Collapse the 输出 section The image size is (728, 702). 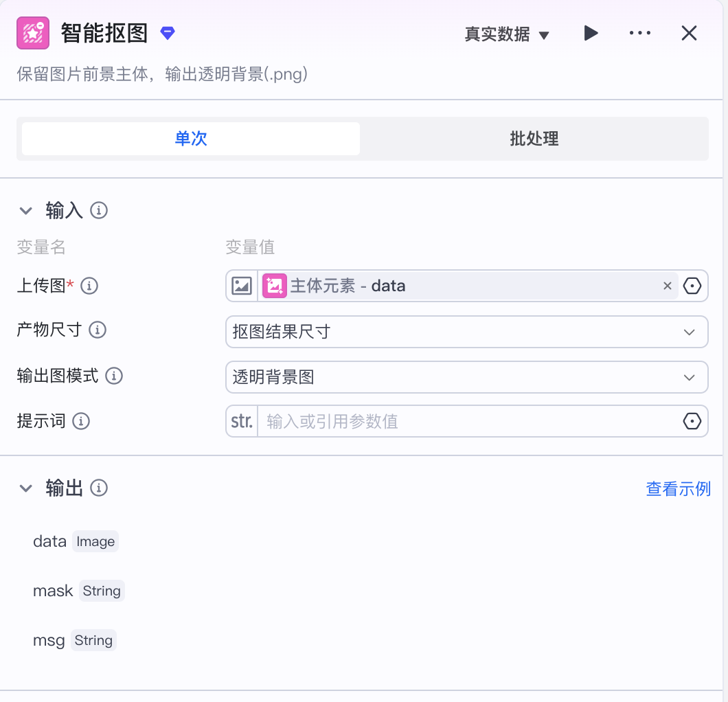(25, 488)
